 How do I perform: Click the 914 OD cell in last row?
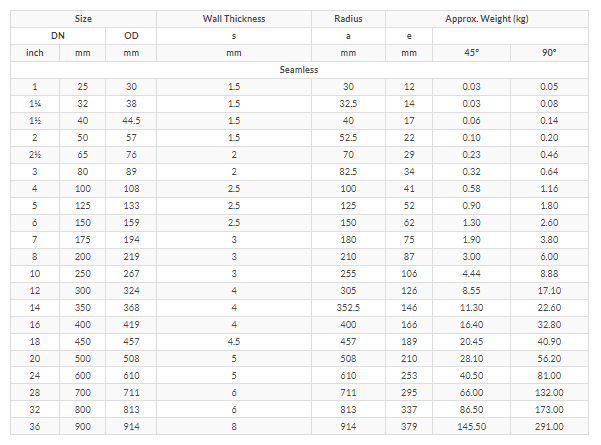pos(131,426)
